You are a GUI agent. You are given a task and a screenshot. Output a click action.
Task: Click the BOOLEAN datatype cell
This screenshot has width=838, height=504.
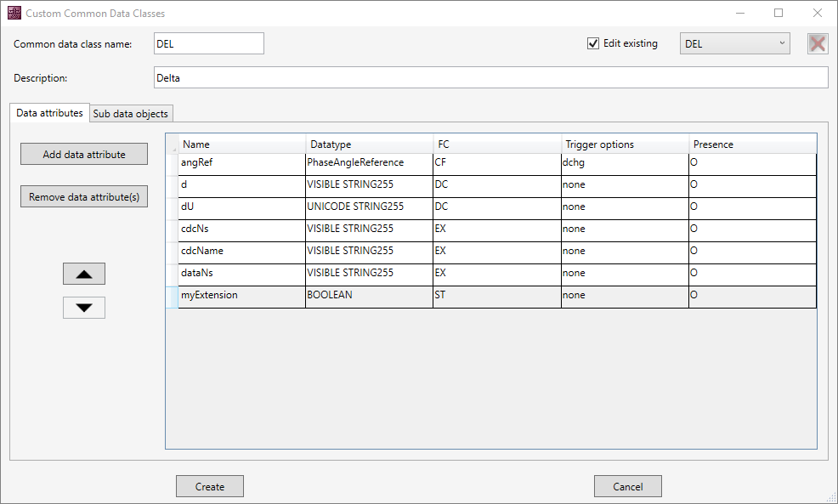[x=370, y=297]
